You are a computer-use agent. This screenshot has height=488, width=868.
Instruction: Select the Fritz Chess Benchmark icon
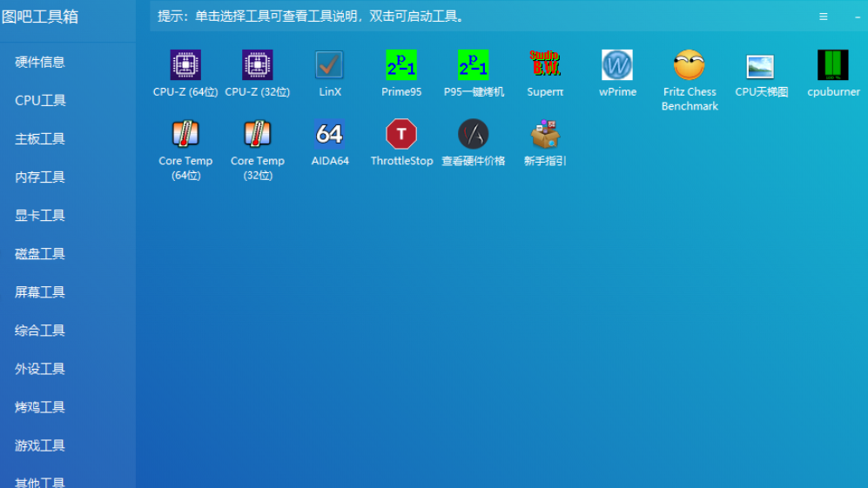690,64
